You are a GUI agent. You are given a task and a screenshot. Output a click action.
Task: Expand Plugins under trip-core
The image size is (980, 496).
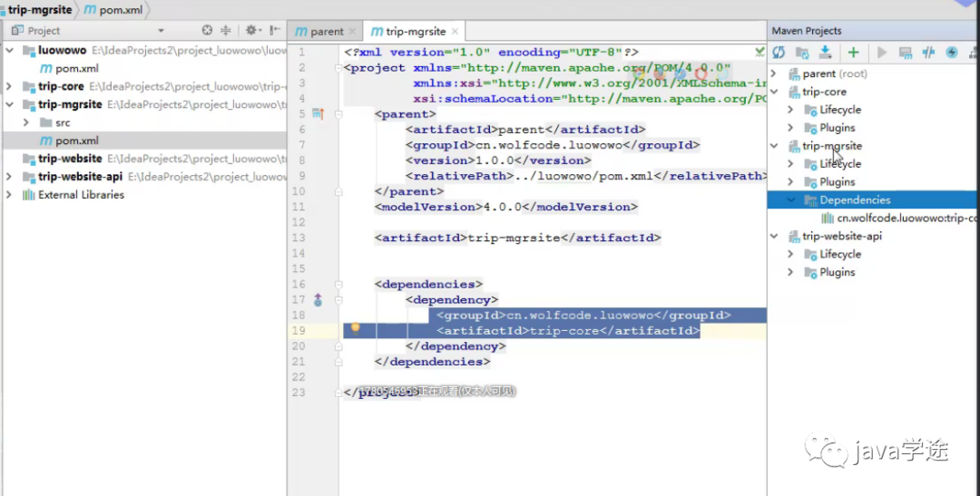(x=790, y=128)
